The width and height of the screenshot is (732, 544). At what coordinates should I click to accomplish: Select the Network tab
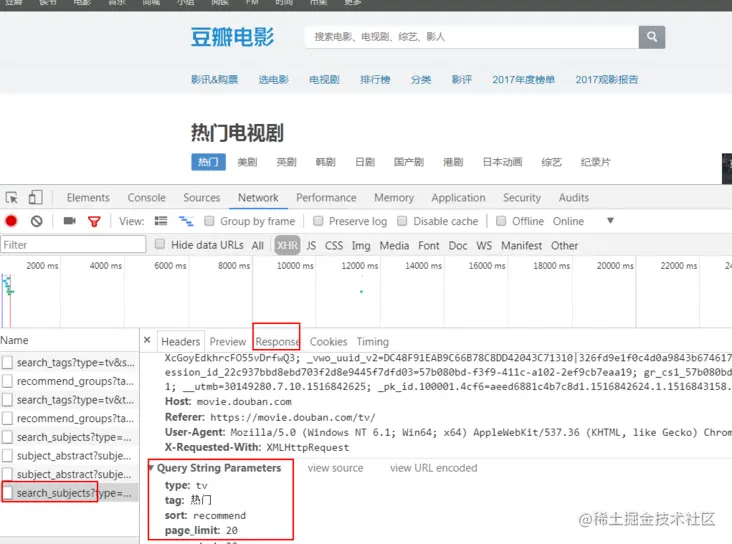click(258, 198)
